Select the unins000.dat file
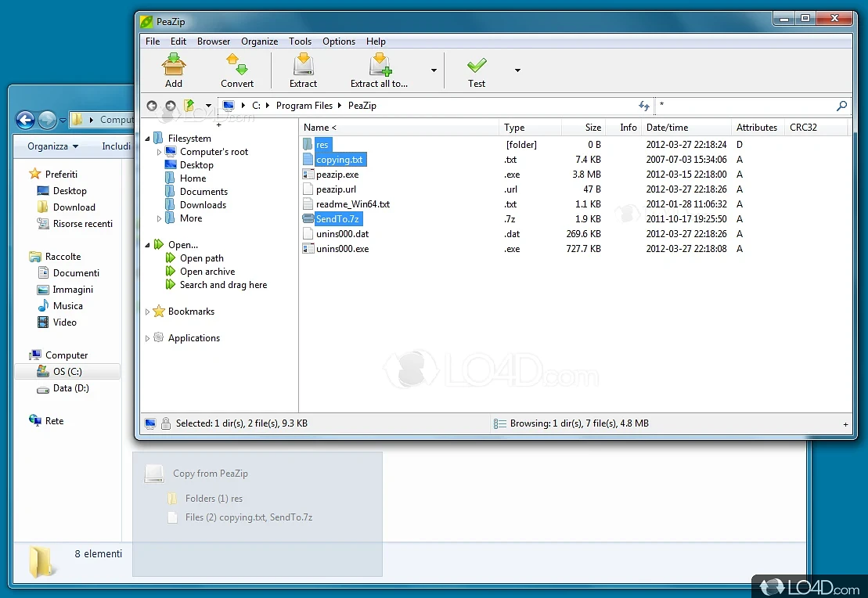 (342, 234)
